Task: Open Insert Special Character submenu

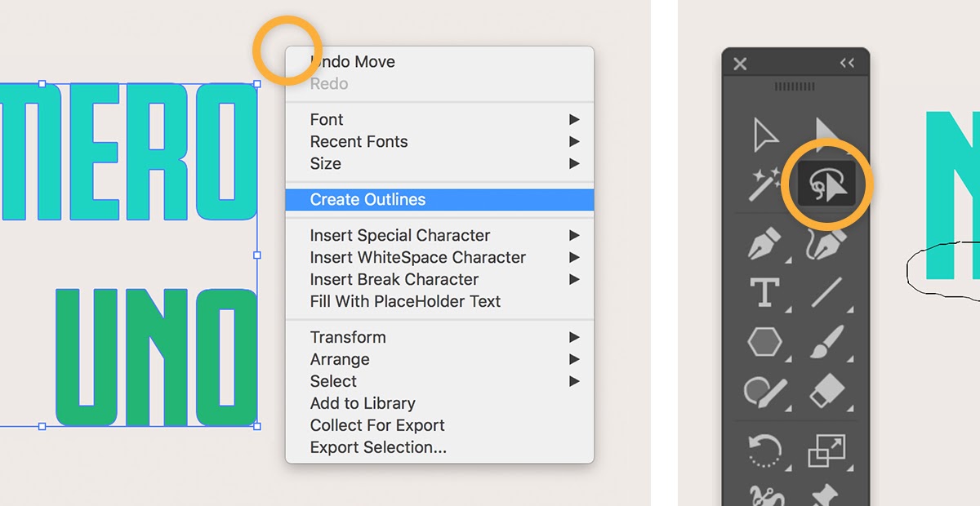Action: tap(439, 236)
